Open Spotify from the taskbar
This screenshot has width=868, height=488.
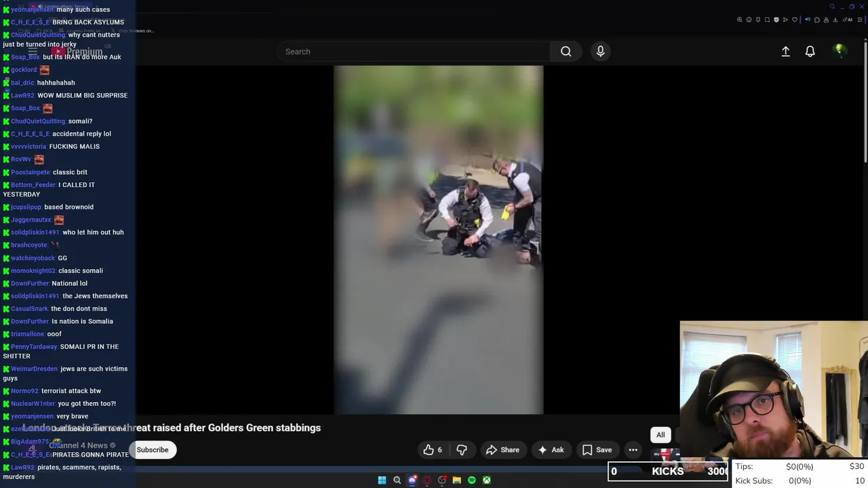(x=472, y=480)
